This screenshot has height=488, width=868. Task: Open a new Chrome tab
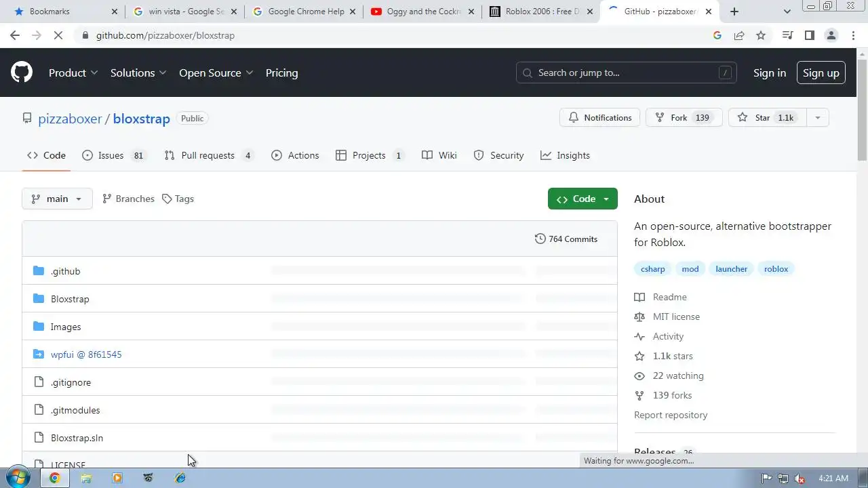point(734,12)
